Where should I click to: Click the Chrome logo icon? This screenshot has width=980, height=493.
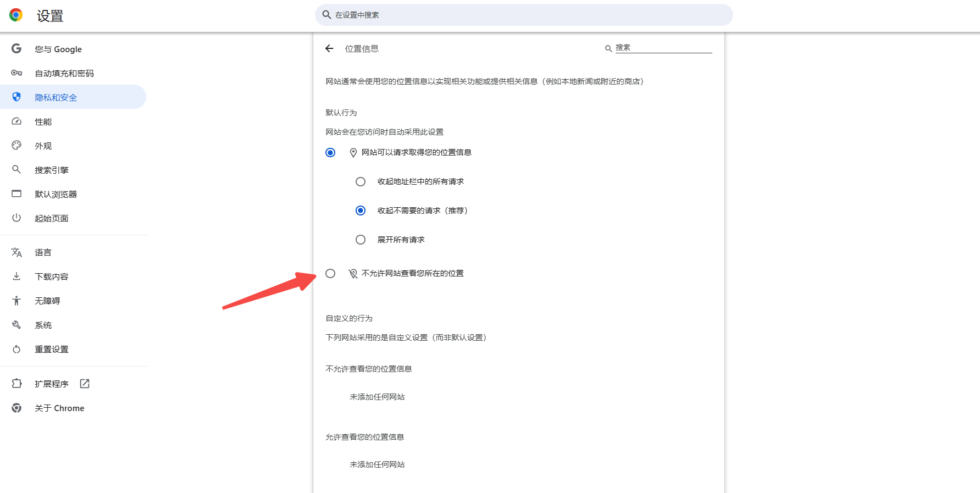(x=16, y=15)
